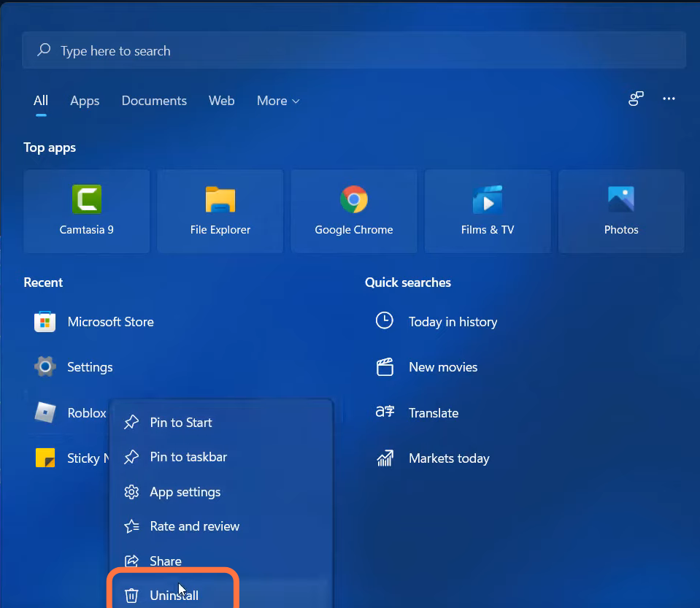Switch to the Documents tab
This screenshot has width=700, height=608.
[154, 101]
